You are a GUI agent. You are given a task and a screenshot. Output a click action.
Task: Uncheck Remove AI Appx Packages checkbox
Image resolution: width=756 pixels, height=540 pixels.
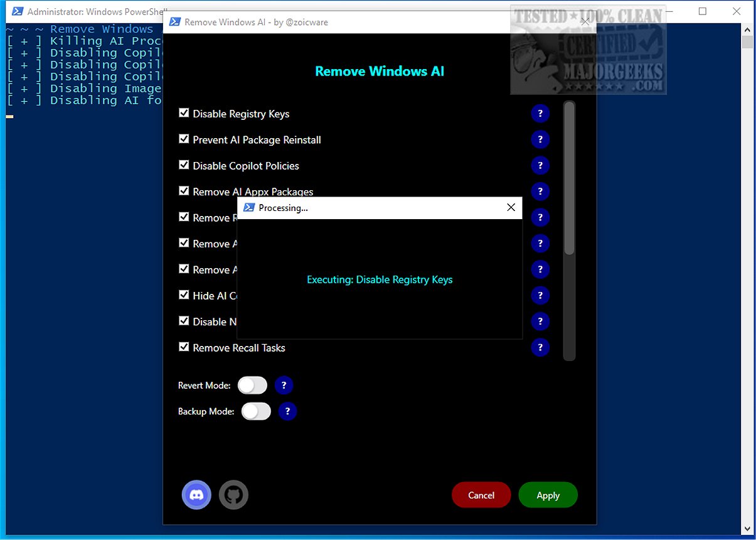coord(184,191)
